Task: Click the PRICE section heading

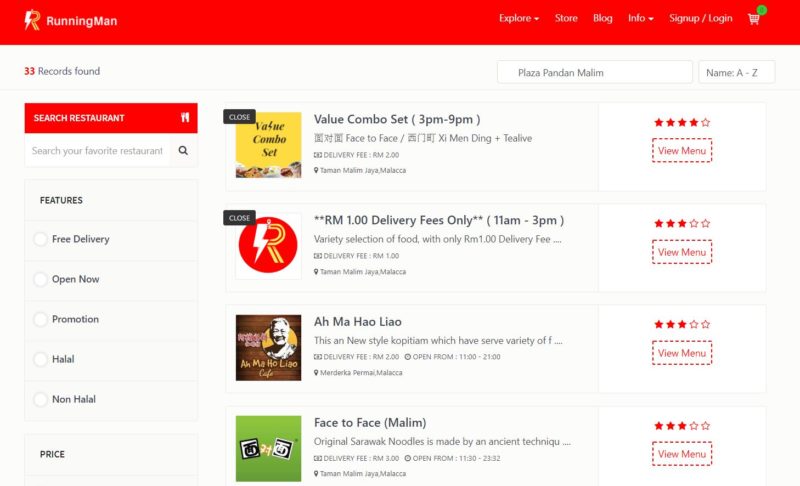Action: pyautogui.click(x=52, y=454)
